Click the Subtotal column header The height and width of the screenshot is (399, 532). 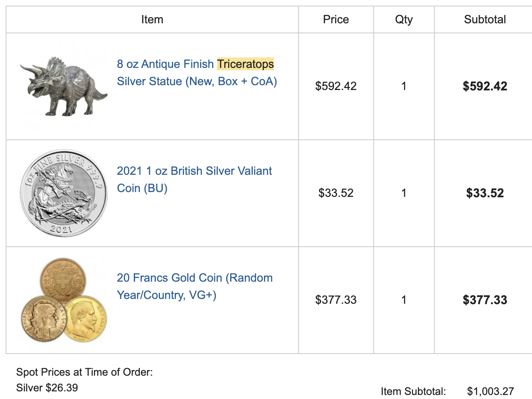click(485, 20)
